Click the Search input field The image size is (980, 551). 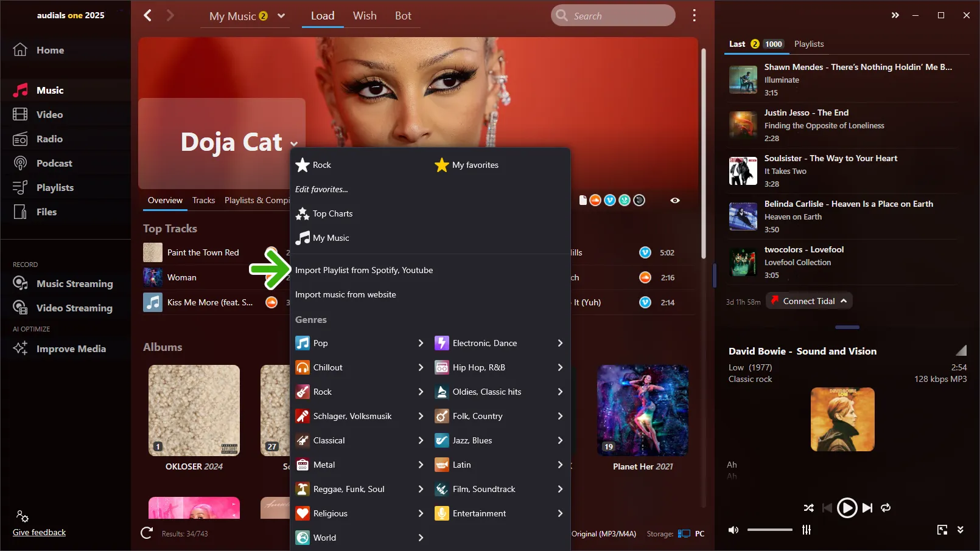613,16
